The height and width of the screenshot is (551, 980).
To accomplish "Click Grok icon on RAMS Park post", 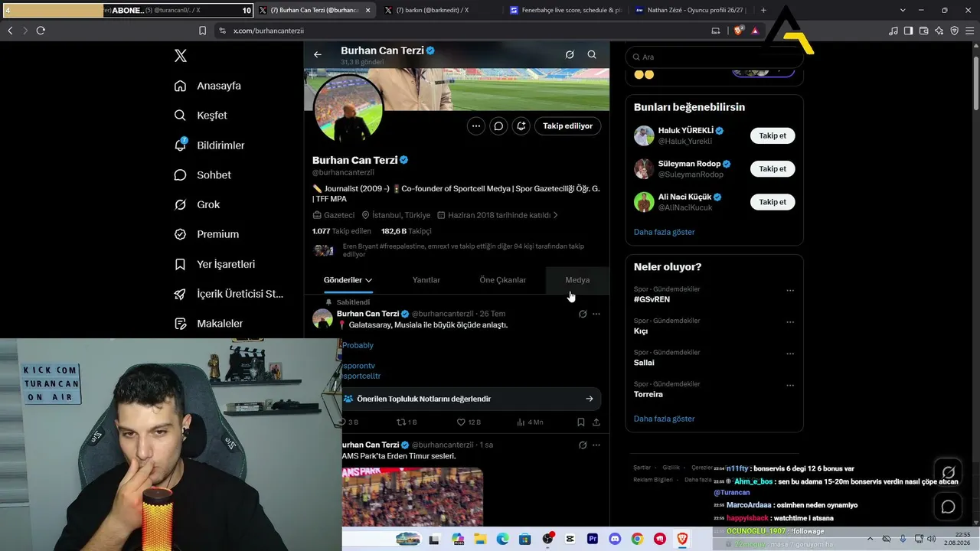I will coord(583,445).
